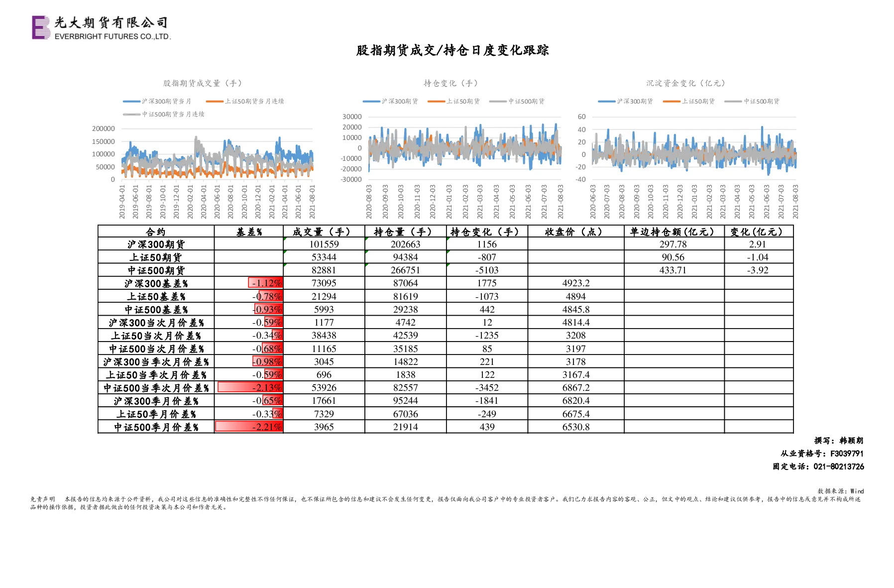
Task: Click the 固定电话 phone number text
Action: [x=818, y=467]
